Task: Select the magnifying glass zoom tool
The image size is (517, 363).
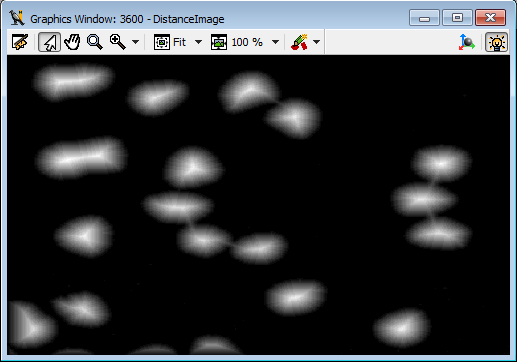Action: [x=95, y=42]
